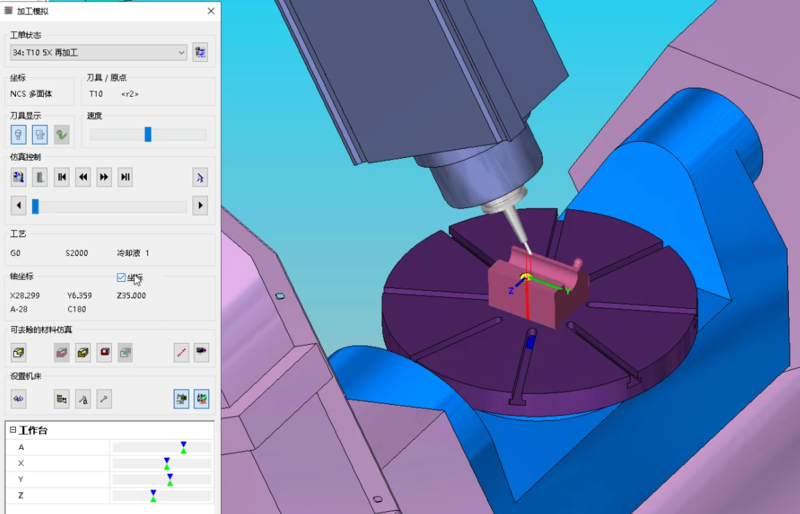The height and width of the screenshot is (514, 800).
Task: Click the green toolpath display icon
Action: click(x=62, y=134)
